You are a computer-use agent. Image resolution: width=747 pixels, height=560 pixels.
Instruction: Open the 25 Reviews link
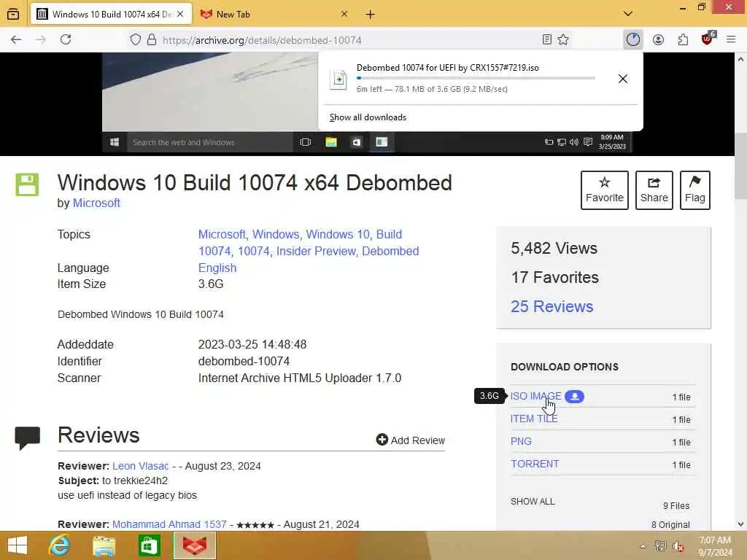[x=551, y=306]
